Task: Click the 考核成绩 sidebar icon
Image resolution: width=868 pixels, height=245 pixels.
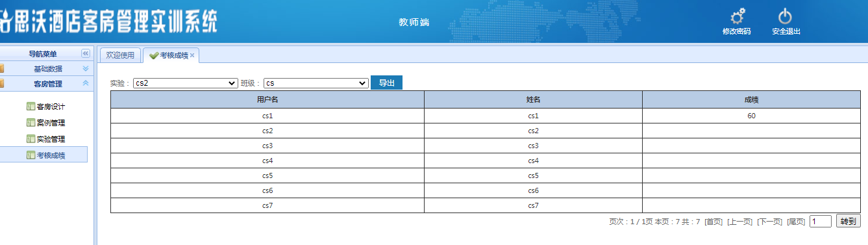Action: (x=31, y=155)
